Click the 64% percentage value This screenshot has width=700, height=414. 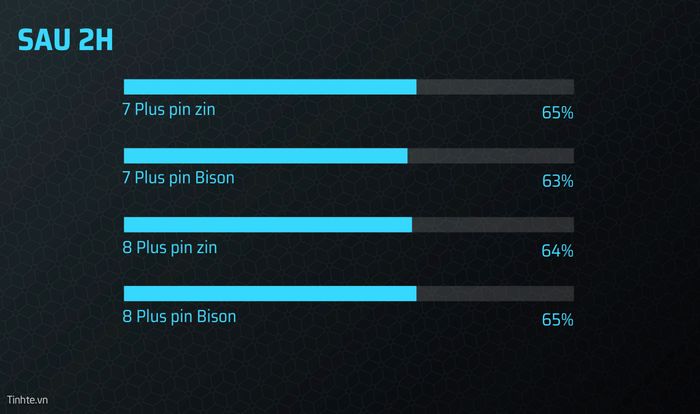(x=558, y=251)
